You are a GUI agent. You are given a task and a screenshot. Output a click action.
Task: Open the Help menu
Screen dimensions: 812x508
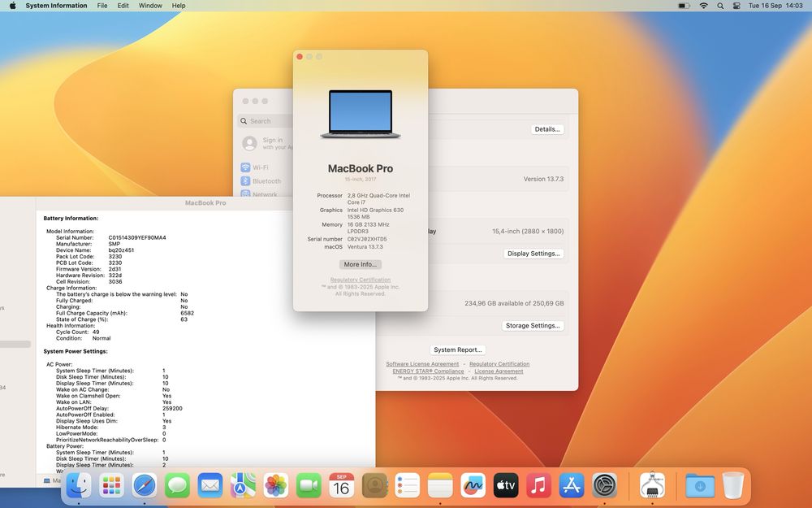pyautogui.click(x=179, y=6)
